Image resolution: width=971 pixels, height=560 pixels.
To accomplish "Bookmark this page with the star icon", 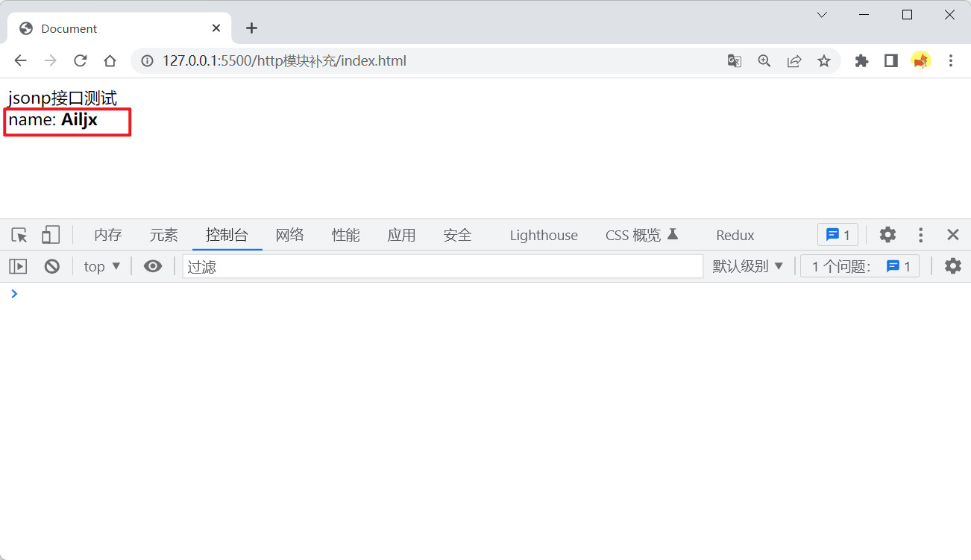I will pos(823,61).
